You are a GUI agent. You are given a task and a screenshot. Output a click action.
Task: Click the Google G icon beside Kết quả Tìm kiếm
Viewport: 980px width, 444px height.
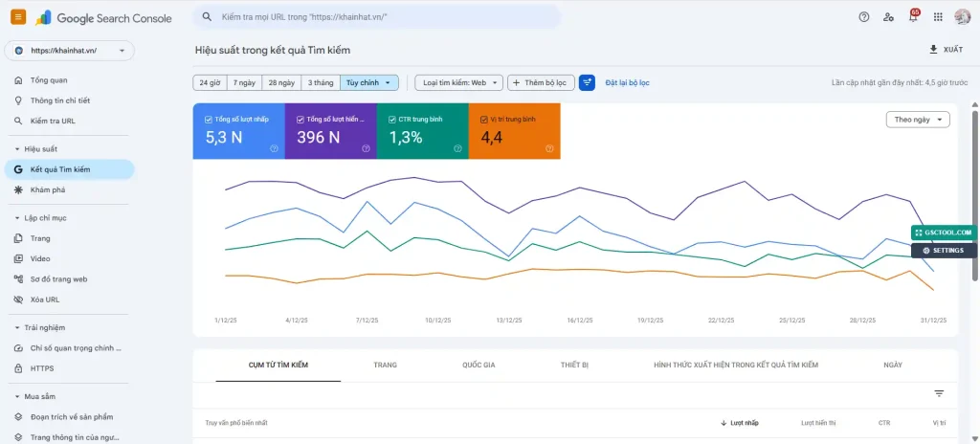[18, 169]
